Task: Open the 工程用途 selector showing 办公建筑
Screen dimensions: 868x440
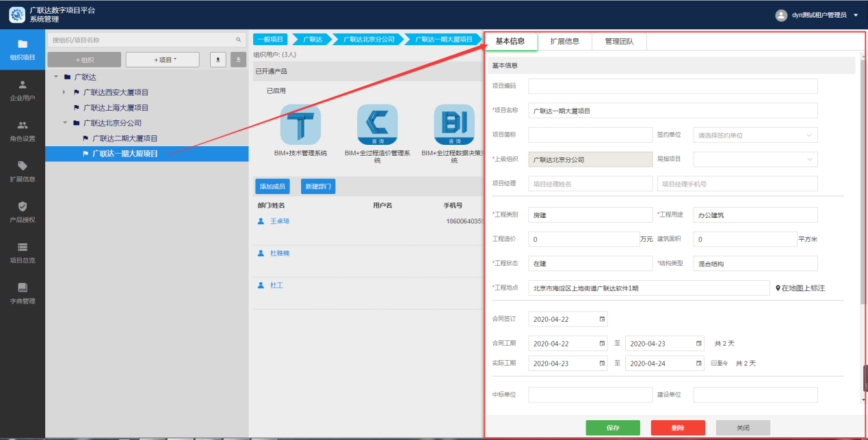Action: point(755,215)
